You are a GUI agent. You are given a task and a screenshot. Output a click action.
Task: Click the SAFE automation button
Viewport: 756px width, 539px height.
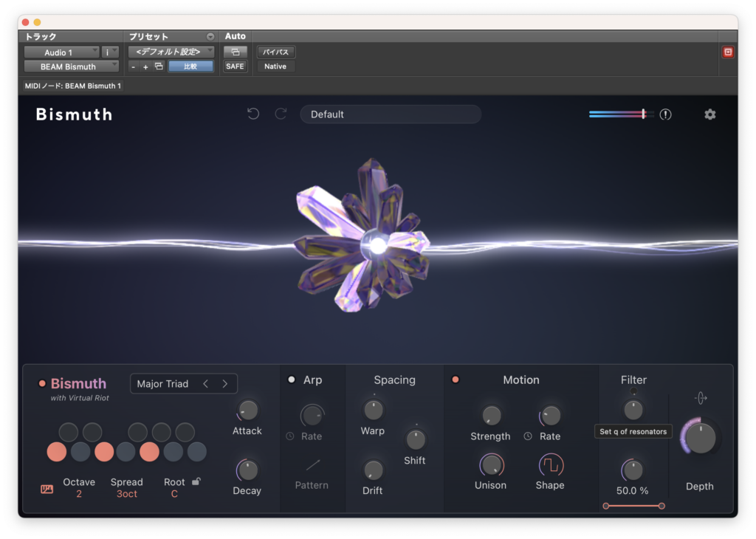coord(236,66)
